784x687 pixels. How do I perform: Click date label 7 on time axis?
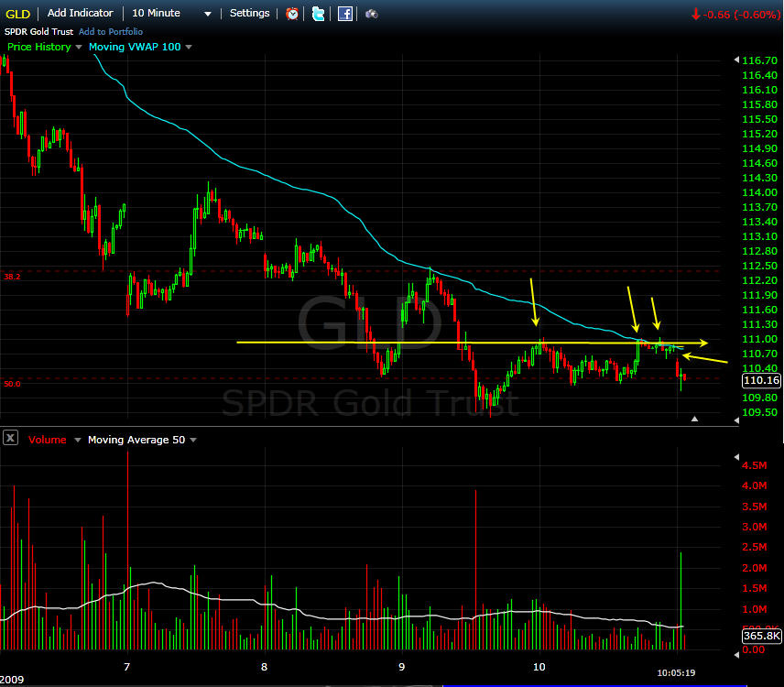tap(127, 667)
